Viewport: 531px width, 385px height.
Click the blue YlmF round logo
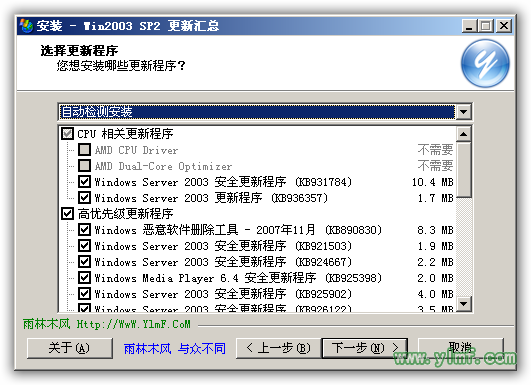point(485,63)
